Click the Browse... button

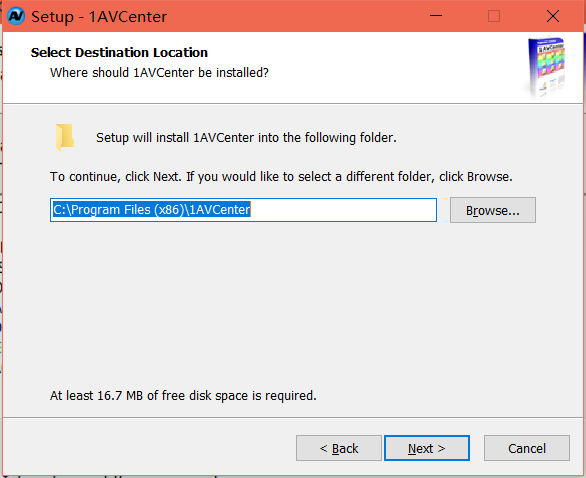click(x=493, y=210)
